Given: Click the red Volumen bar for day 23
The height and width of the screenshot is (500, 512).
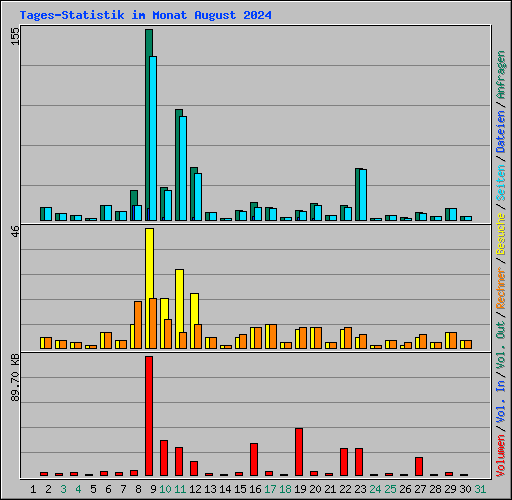Looking at the screenshot, I should [x=359, y=462].
